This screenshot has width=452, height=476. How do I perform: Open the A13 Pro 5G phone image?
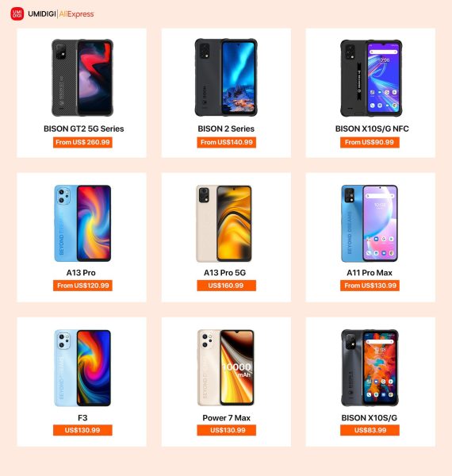pos(224,224)
